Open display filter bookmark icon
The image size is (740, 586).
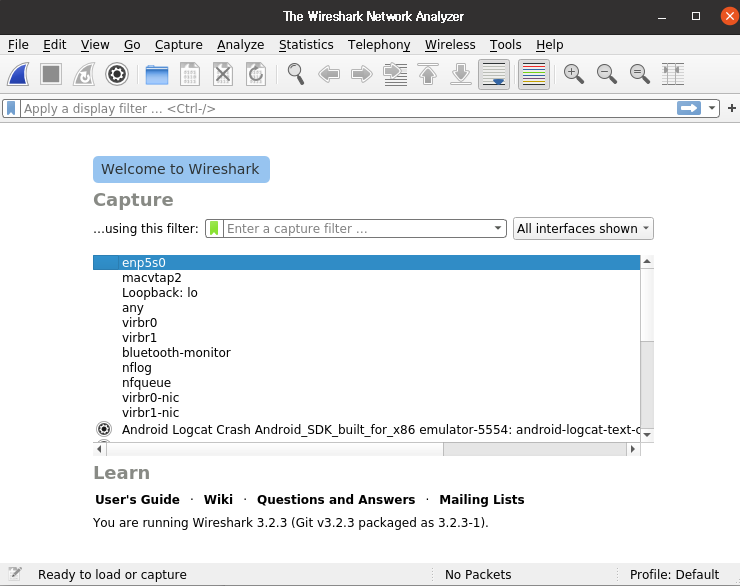tap(11, 109)
